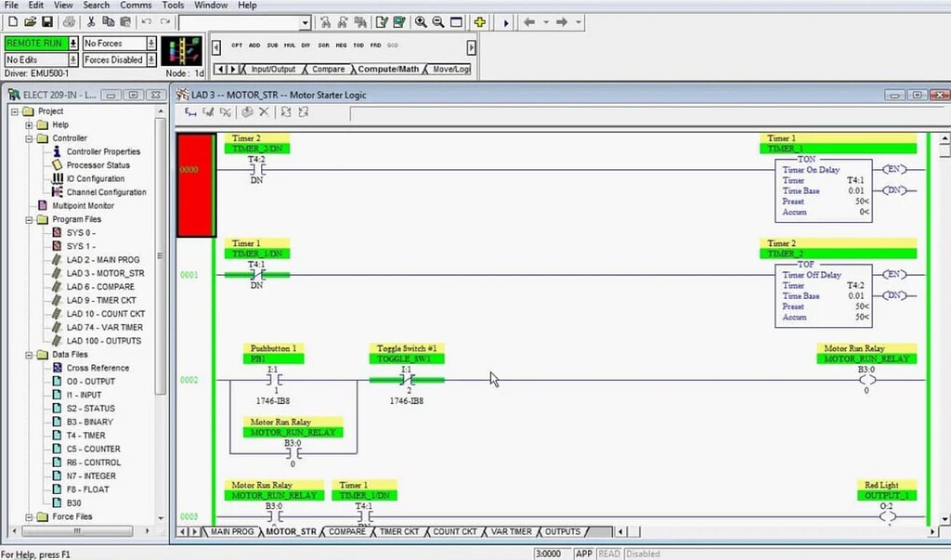Click the Undo icon
This screenshot has height=560, width=951.
(148, 22)
